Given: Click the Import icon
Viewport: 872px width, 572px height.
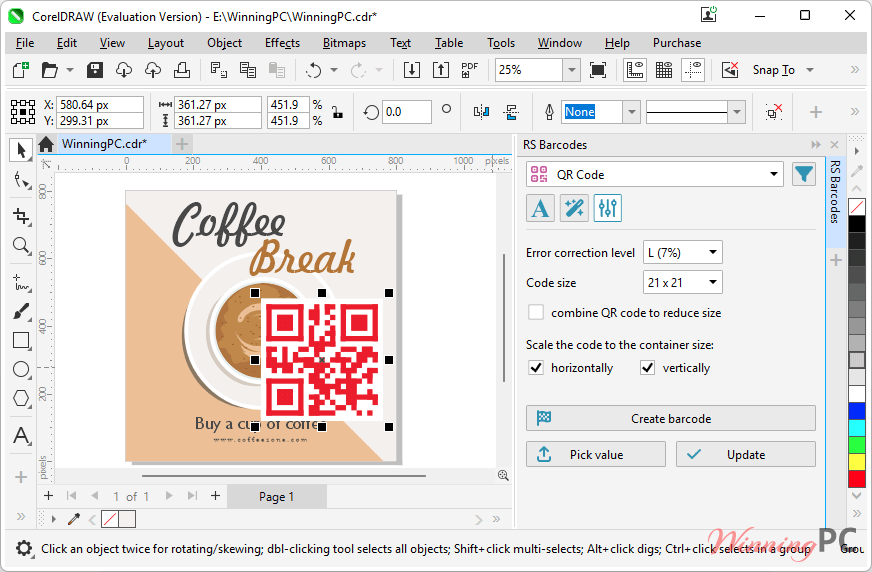Looking at the screenshot, I should point(412,70).
